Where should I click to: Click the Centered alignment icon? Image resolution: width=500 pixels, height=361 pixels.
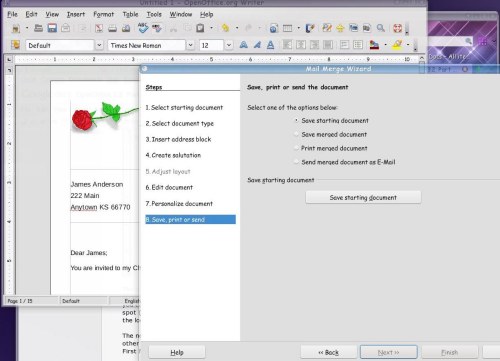coord(301,45)
